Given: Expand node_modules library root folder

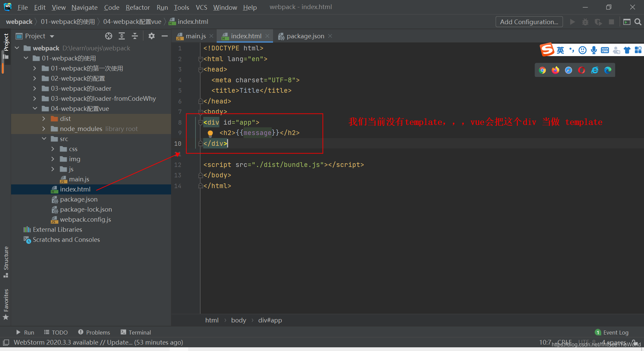Looking at the screenshot, I should point(44,129).
